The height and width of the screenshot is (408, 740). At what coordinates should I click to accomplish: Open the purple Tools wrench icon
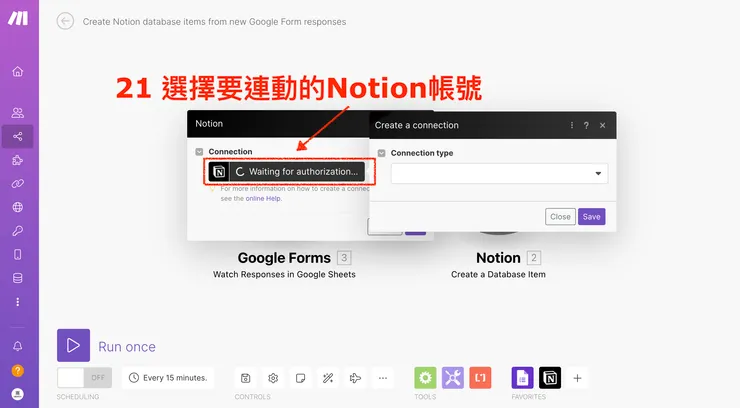pos(453,378)
